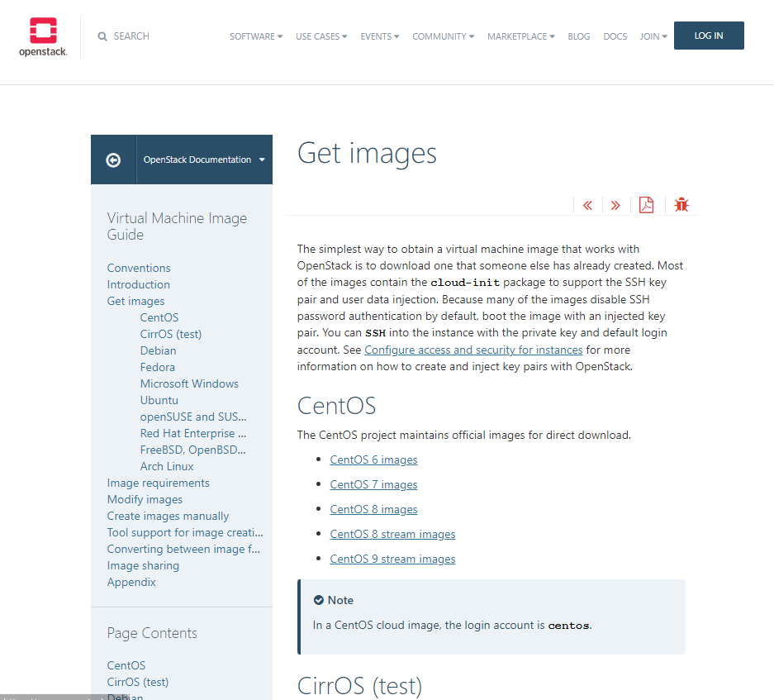This screenshot has height=700, width=774.
Task: Click the CirrOS (test) section heading
Action: [360, 686]
